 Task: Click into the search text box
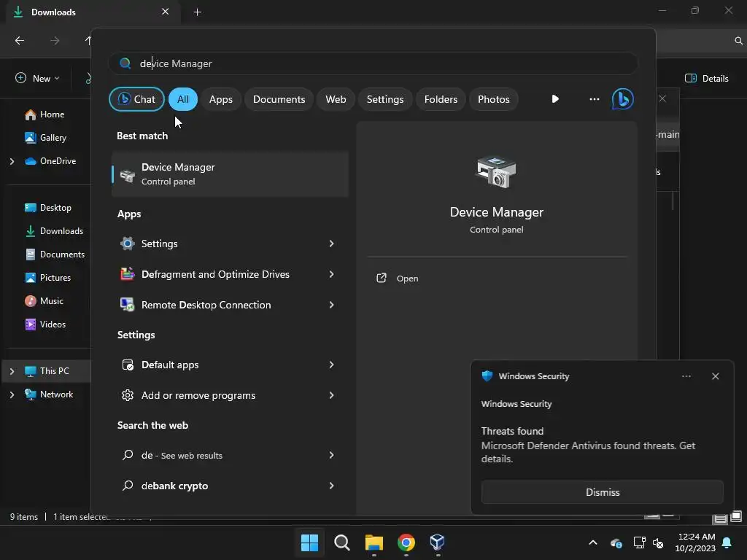(373, 63)
